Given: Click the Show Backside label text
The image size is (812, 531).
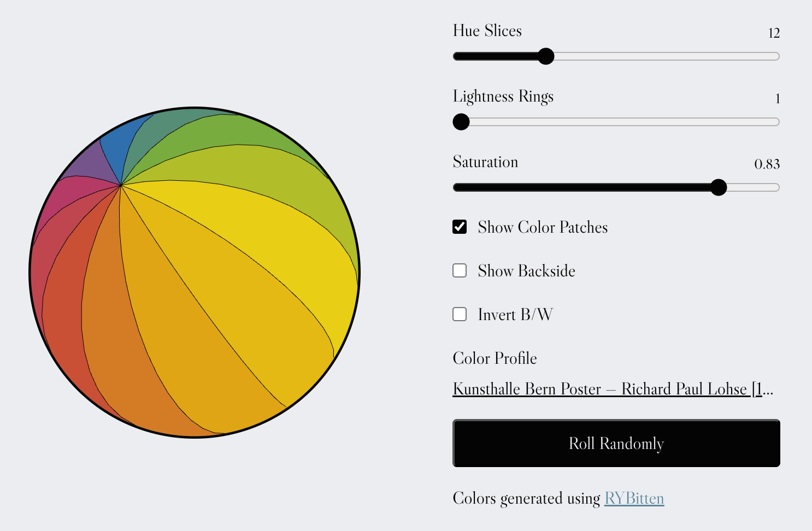Looking at the screenshot, I should tap(526, 271).
